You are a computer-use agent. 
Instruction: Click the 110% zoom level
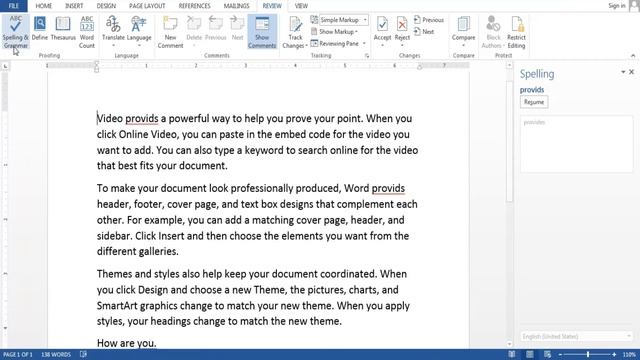(629, 354)
